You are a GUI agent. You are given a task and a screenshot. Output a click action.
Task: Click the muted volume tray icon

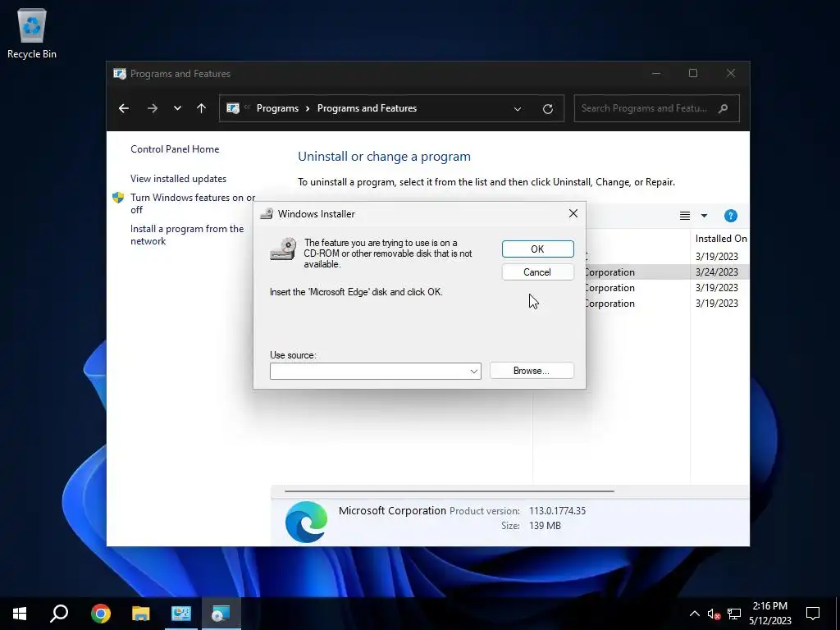coord(714,614)
